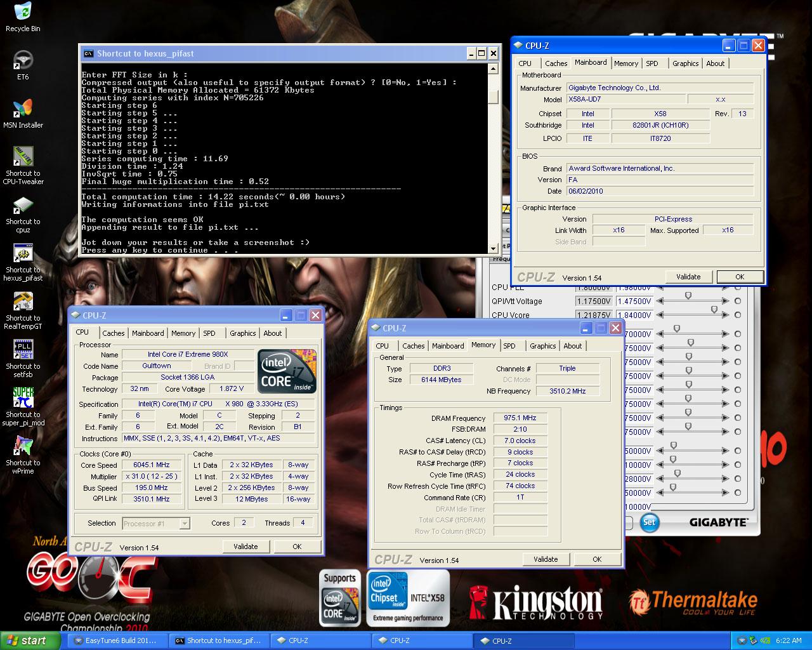812x650 pixels.
Task: Open Caches tab in CPU-Z CPU window
Action: click(x=114, y=333)
